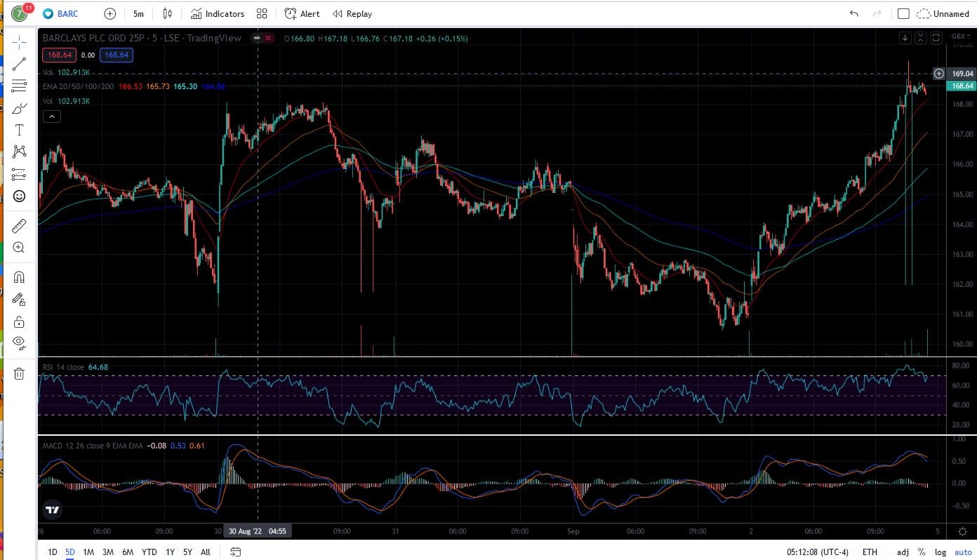Toggle lock all drawing tools
This screenshot has width=977, height=560.
point(19,322)
